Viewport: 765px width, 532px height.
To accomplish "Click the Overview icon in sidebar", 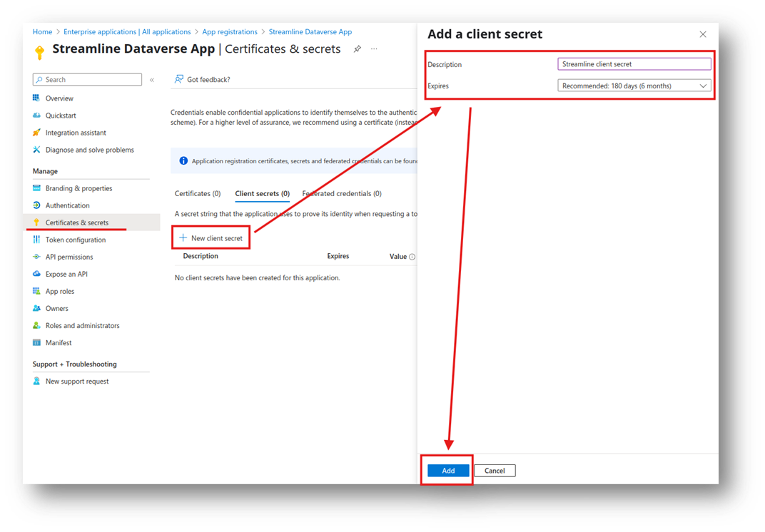I will pyautogui.click(x=36, y=98).
